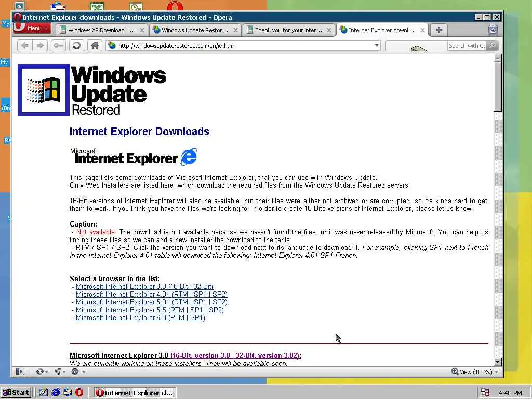
Task: Open the red Opera Menu button
Action: [x=32, y=28]
